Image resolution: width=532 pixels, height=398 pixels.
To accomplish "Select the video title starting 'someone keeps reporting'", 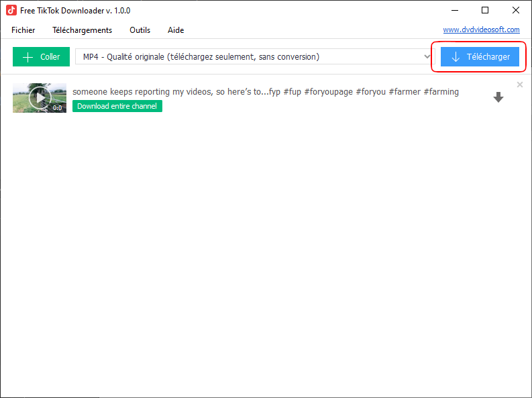I will pyautogui.click(x=265, y=92).
